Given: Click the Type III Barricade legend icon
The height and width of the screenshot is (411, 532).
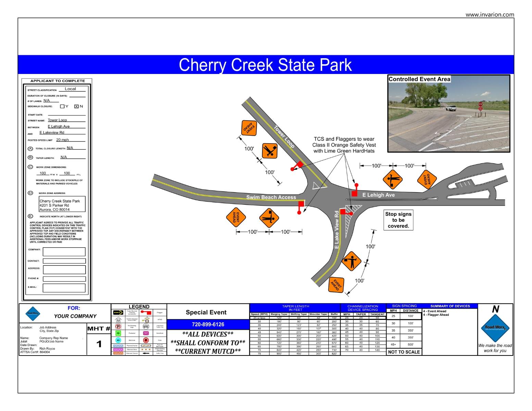Looking at the screenshot, I should tap(146, 346).
